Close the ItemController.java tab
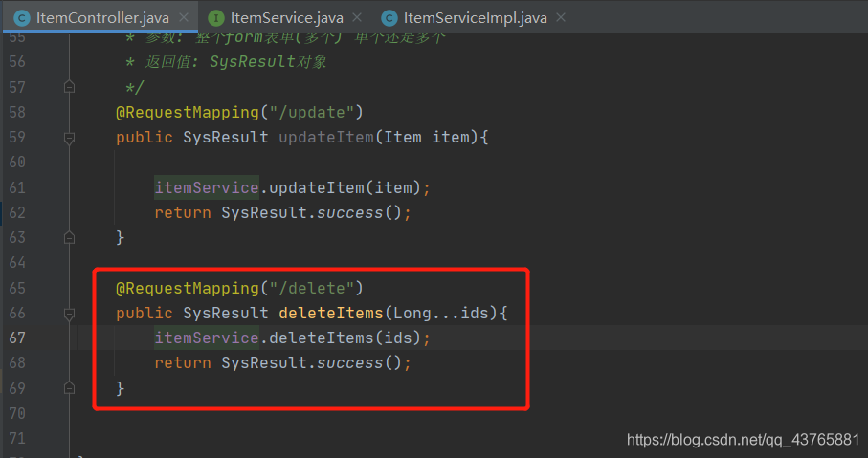The width and height of the screenshot is (868, 458). 184,18
